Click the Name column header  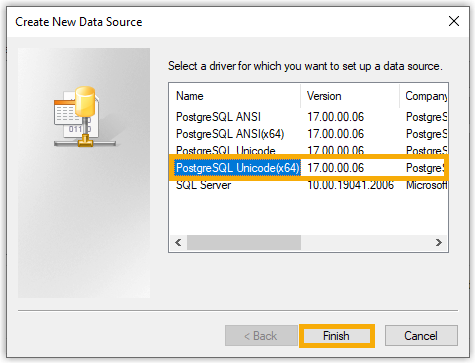tap(235, 96)
